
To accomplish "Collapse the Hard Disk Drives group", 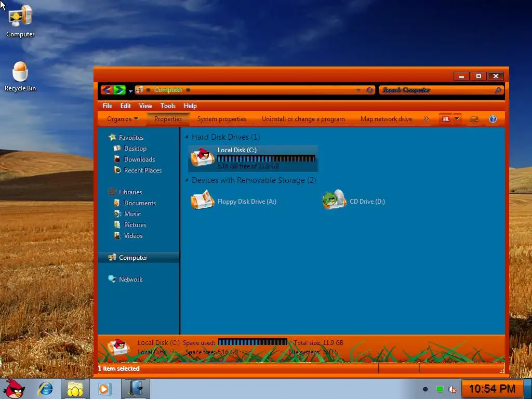I will [x=187, y=137].
